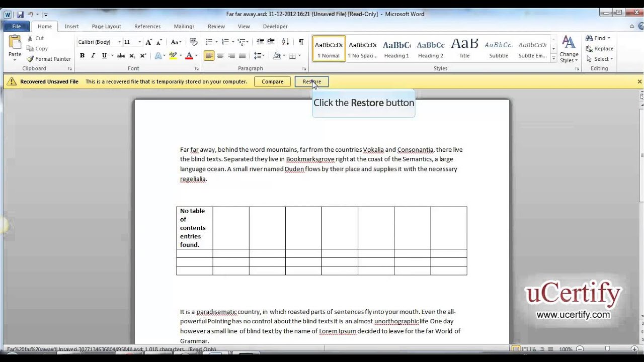Click the Cut scissors icon
The width and height of the screenshot is (644, 362).
30,38
